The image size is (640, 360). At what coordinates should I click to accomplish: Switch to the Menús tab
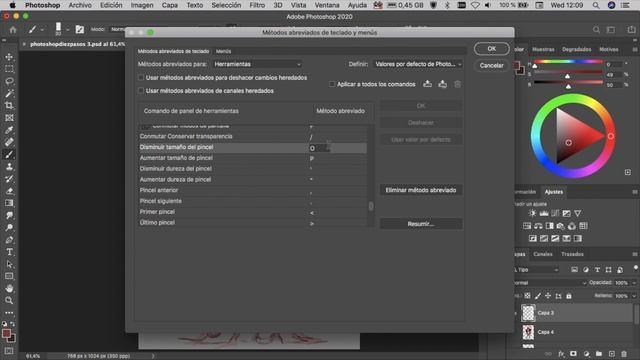pos(223,51)
